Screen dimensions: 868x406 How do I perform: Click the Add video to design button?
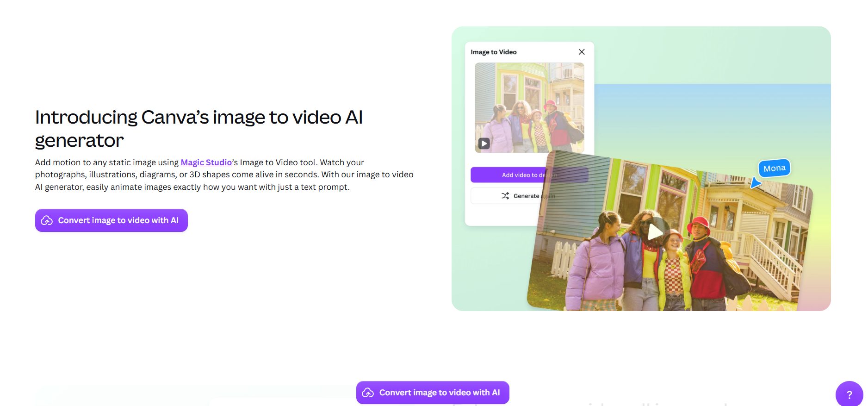click(x=529, y=175)
